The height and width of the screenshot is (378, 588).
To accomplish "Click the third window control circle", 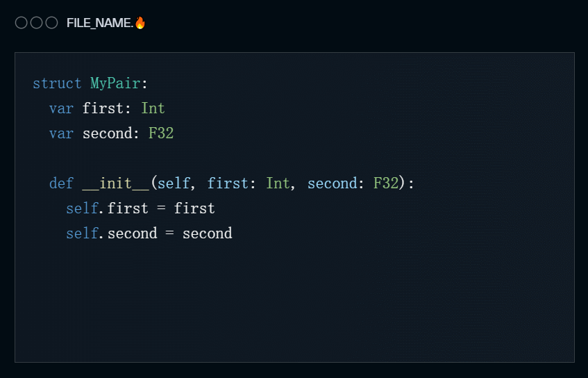I will (x=51, y=23).
